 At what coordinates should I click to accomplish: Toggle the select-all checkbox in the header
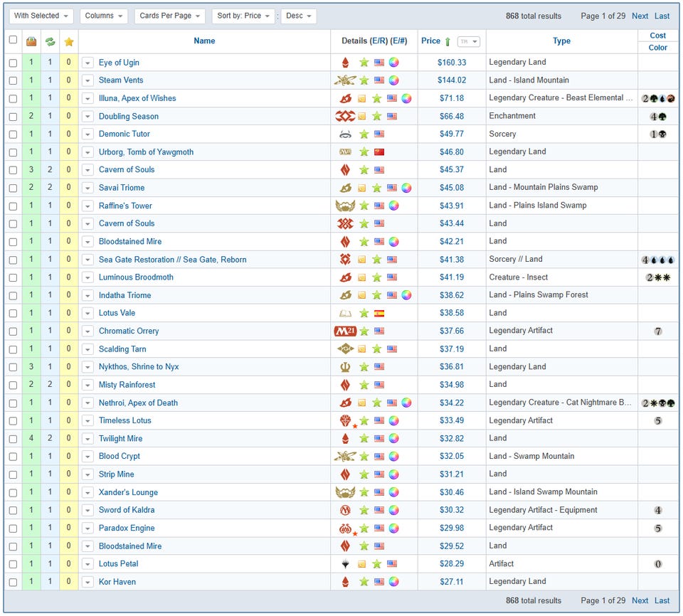point(13,40)
